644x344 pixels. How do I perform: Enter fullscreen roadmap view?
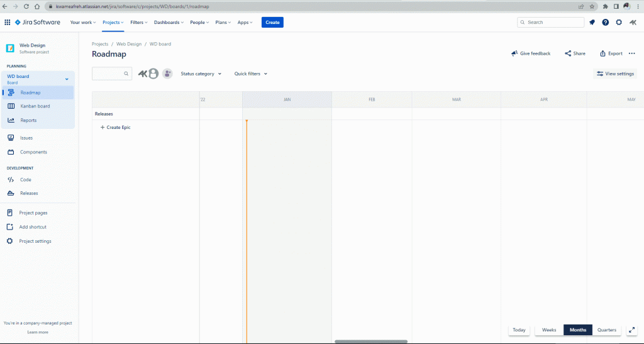[632, 330]
